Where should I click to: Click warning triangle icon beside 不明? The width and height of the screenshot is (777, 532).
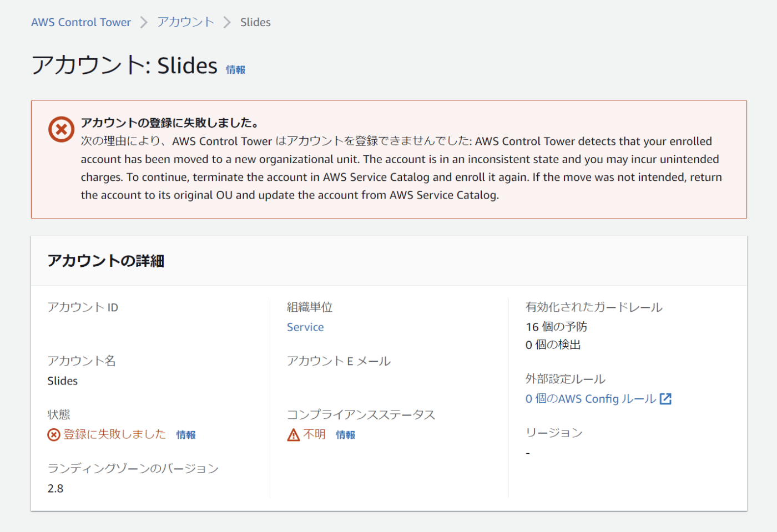[294, 434]
